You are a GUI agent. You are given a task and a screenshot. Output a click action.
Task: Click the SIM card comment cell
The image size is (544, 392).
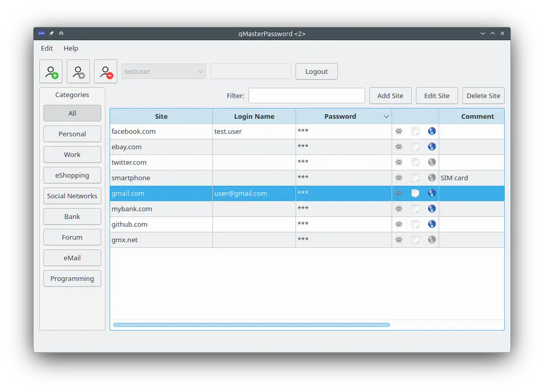pos(471,178)
